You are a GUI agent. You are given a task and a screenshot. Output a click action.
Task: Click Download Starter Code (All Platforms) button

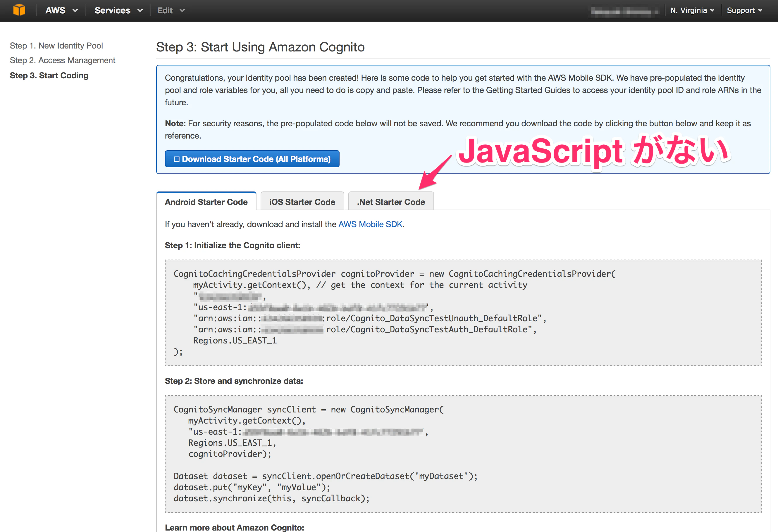pos(252,159)
